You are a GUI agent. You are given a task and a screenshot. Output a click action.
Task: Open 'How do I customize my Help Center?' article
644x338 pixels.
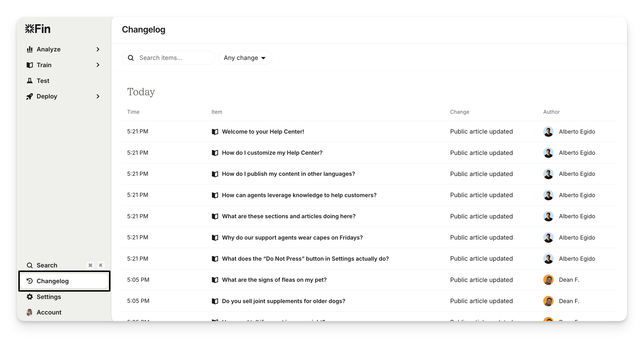pyautogui.click(x=272, y=153)
